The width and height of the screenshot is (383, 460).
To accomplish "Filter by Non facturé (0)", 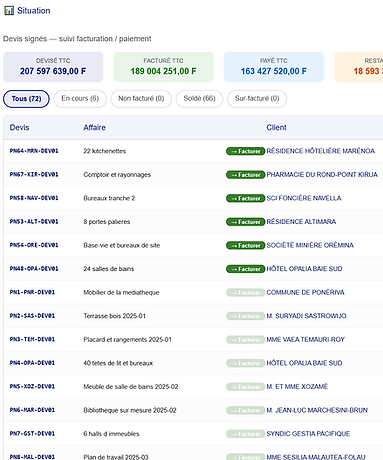I will point(141,99).
